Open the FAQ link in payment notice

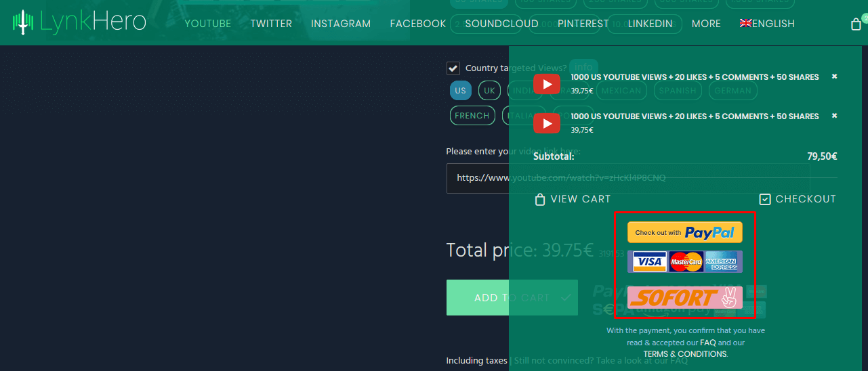pyautogui.click(x=707, y=343)
